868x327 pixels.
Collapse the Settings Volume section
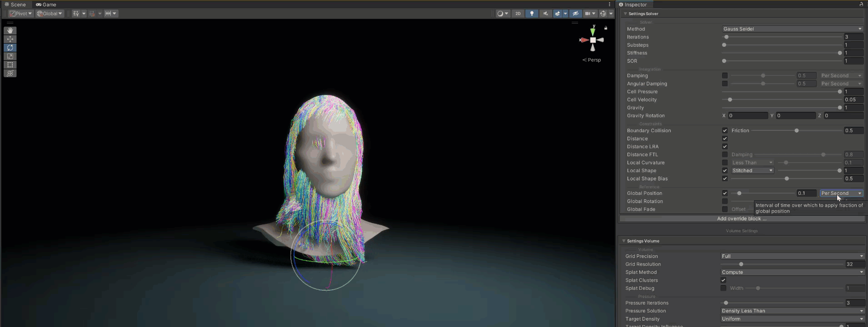click(624, 241)
